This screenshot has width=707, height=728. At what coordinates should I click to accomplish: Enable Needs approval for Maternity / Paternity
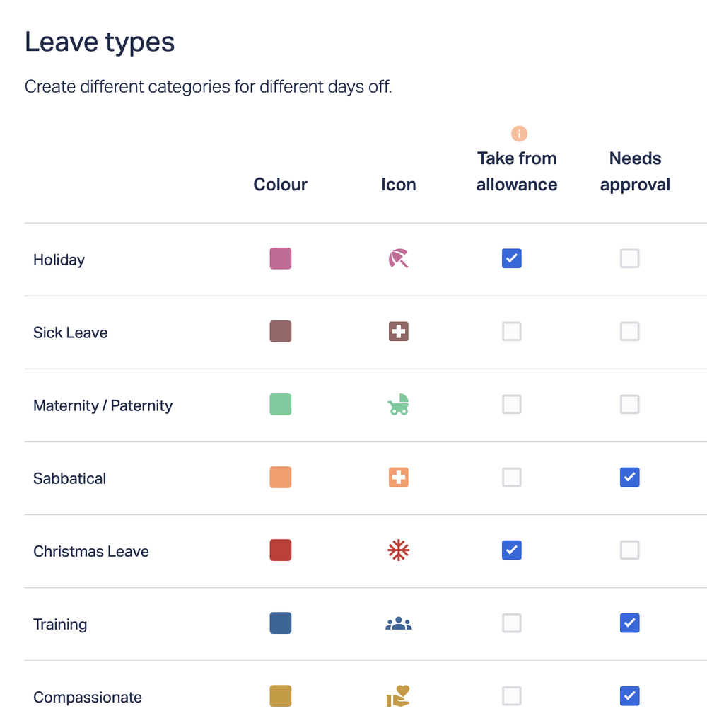[629, 405]
